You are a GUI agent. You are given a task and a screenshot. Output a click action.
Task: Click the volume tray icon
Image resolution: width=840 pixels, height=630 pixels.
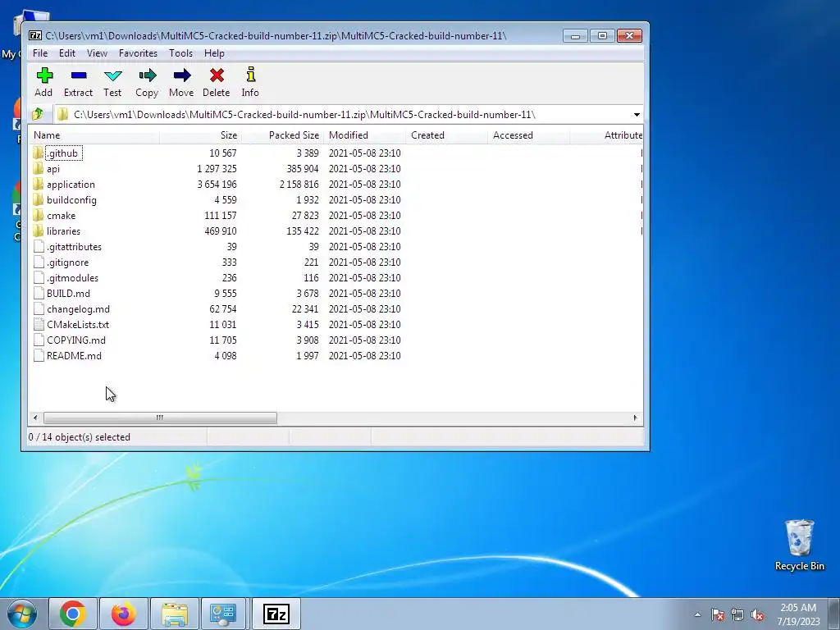pyautogui.click(x=757, y=614)
